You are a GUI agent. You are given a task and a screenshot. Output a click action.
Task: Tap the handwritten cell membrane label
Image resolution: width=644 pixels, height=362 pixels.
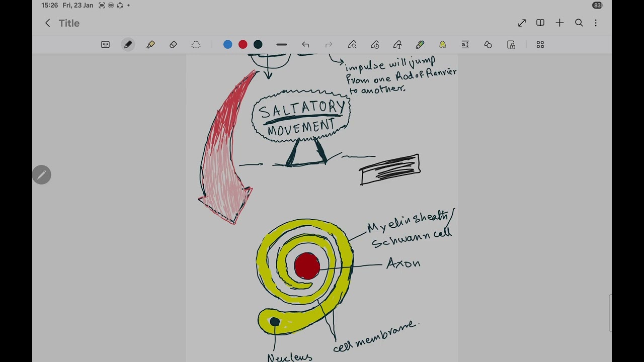coord(375,336)
